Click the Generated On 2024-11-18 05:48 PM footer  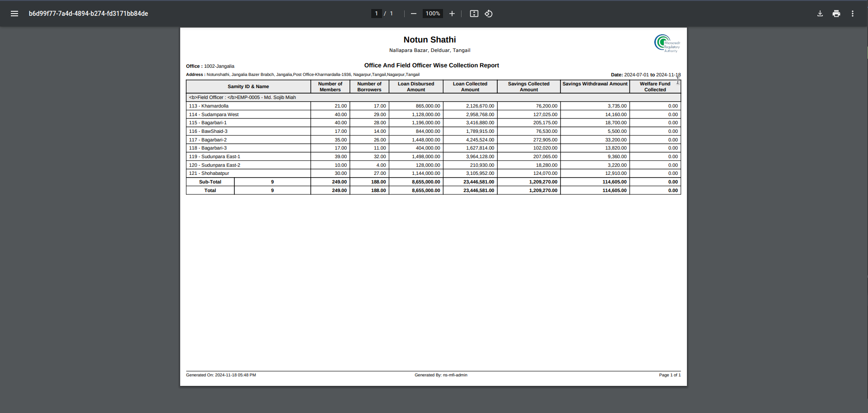pos(221,375)
